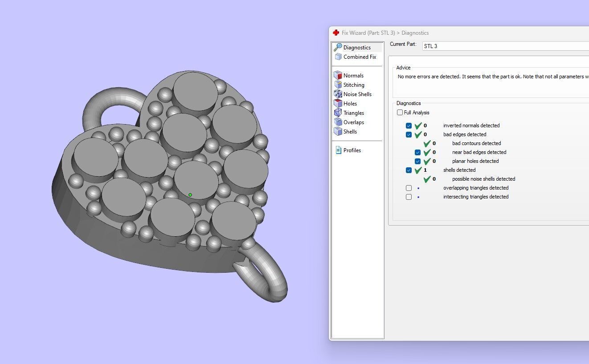Image resolution: width=589 pixels, height=364 pixels.
Task: Click the Profiles document icon
Action: (339, 150)
